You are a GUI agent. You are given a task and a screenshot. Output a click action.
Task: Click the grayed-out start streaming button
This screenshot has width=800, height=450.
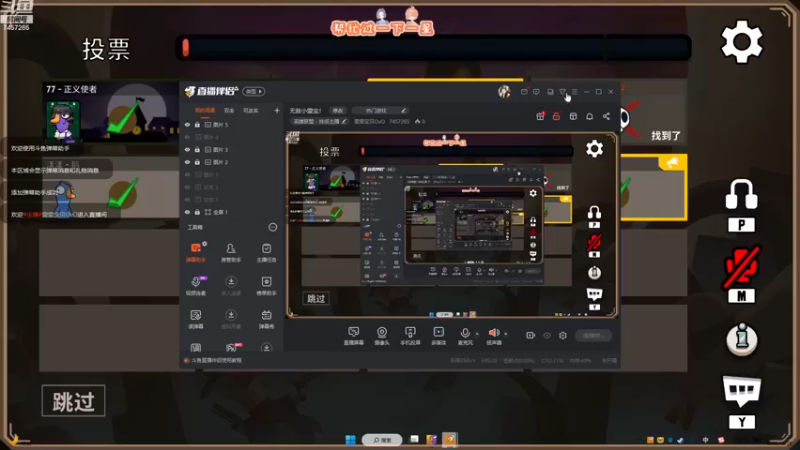[593, 335]
